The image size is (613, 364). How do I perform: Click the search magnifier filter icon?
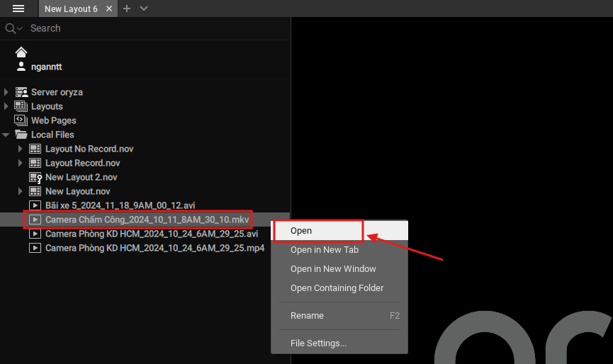(x=13, y=28)
